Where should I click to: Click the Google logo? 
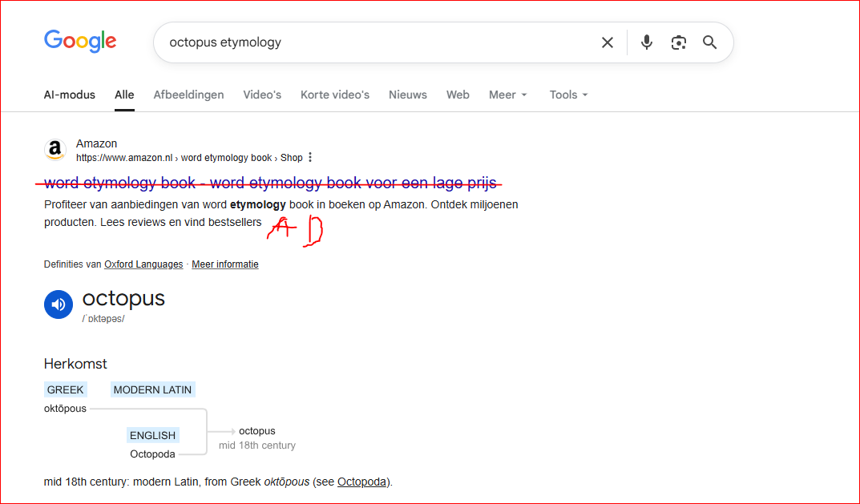80,41
